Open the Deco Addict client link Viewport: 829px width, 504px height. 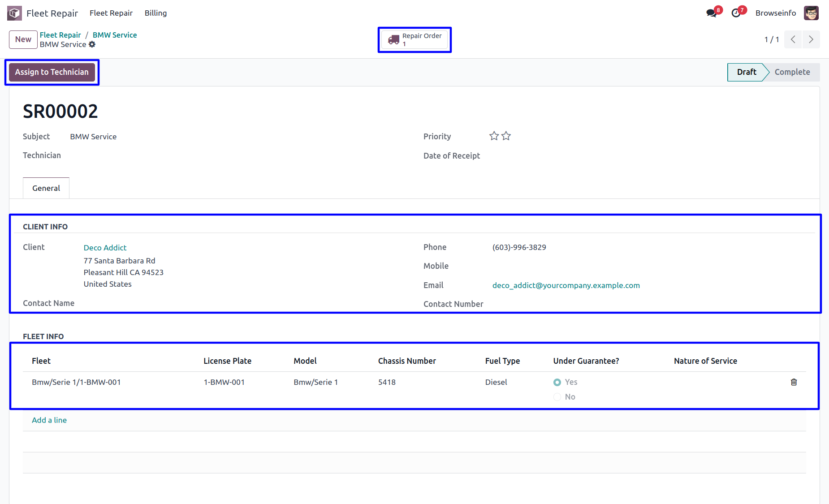coord(105,248)
